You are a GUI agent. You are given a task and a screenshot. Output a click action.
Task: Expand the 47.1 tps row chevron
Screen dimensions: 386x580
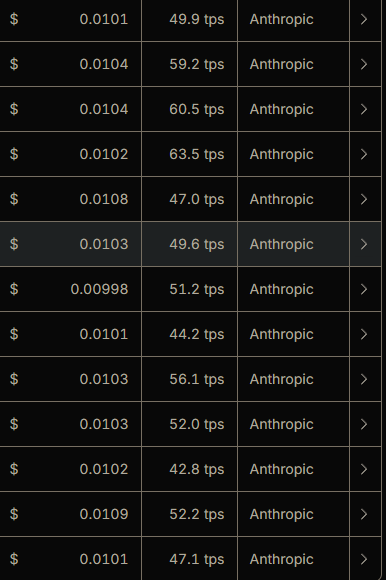364,559
